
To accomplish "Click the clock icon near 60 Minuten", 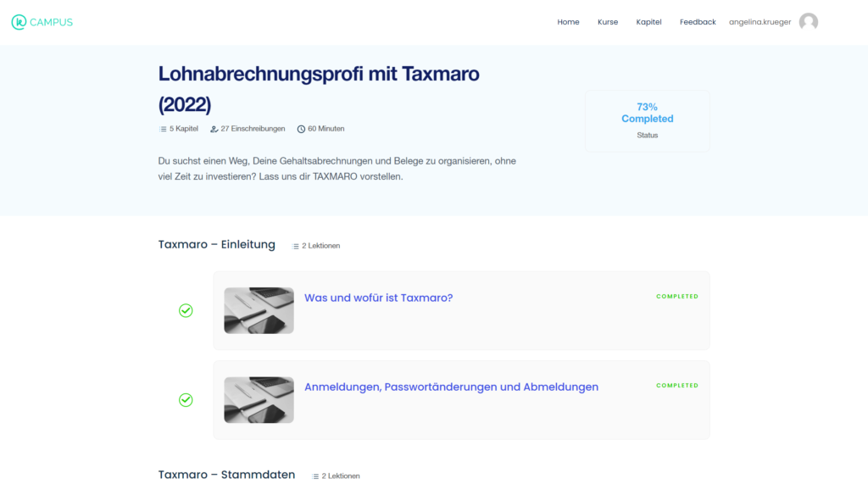I will click(x=301, y=129).
